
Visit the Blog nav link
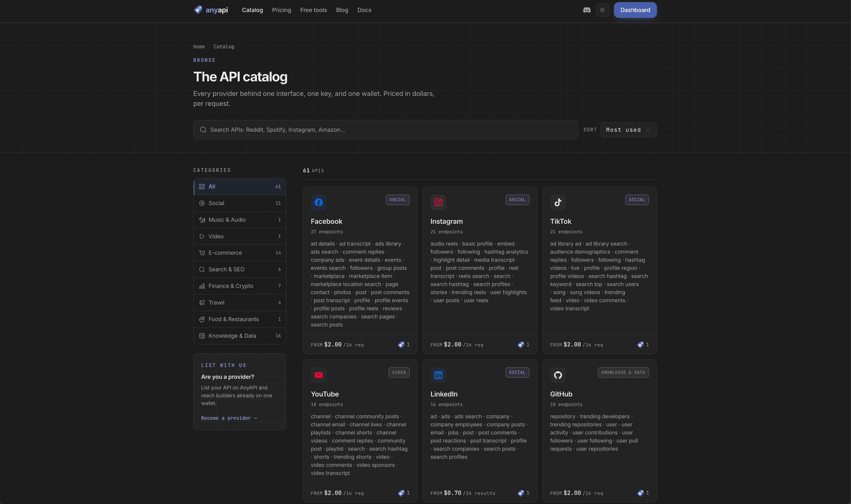point(342,10)
